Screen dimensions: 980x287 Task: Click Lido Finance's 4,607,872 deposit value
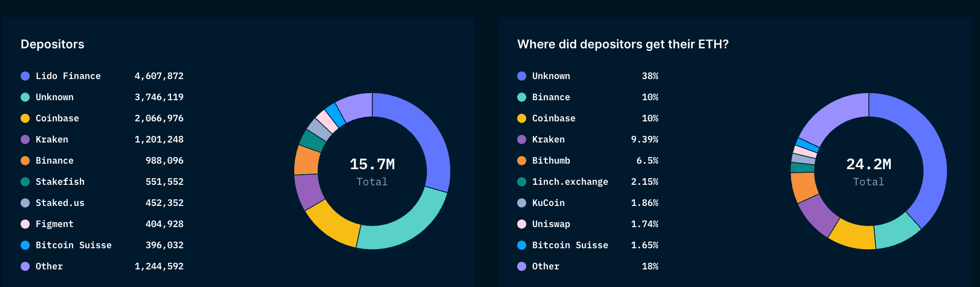159,76
